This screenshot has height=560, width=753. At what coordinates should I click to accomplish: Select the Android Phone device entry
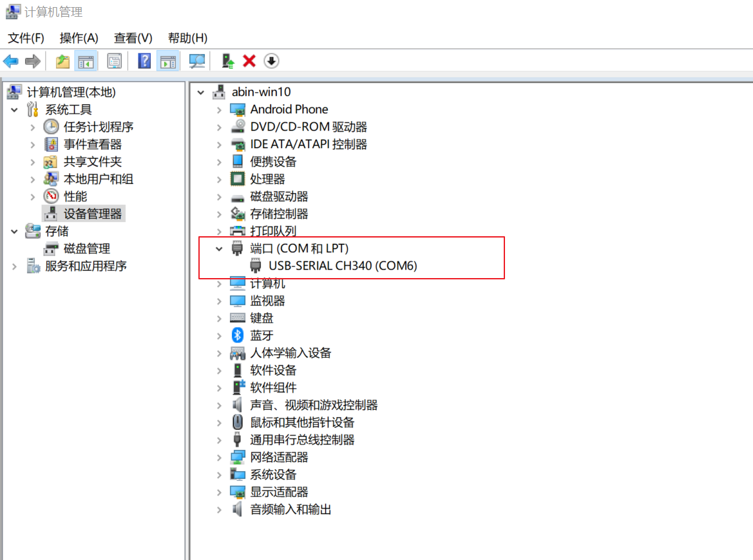coord(289,109)
